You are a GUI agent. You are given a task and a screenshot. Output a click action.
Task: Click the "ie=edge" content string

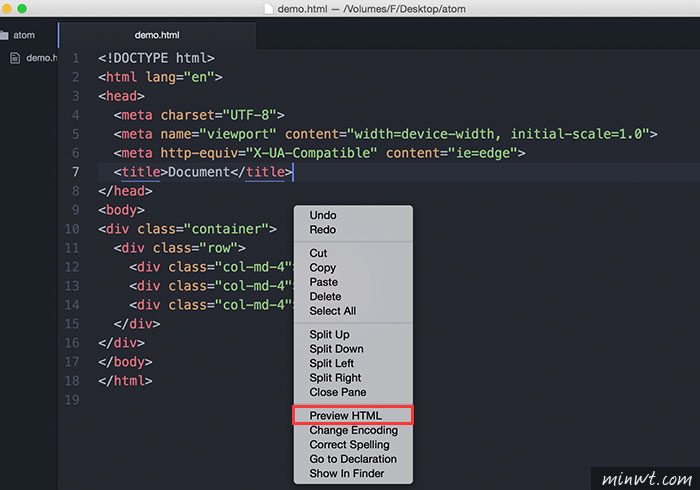pos(483,153)
